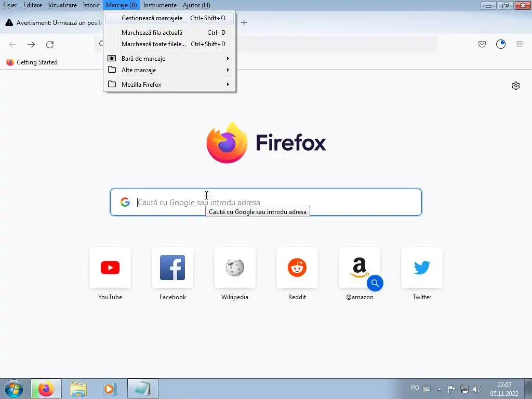Click the keyboard icon in tray

click(427, 389)
